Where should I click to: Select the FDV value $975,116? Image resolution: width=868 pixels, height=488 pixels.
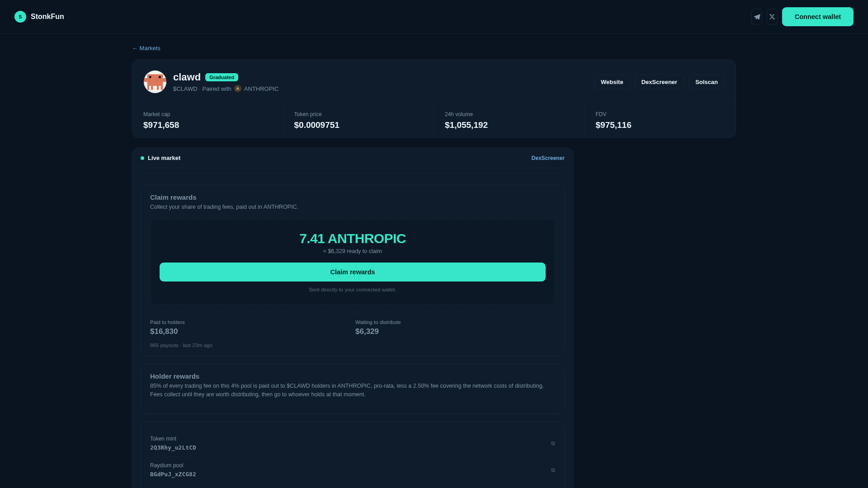coord(613,125)
